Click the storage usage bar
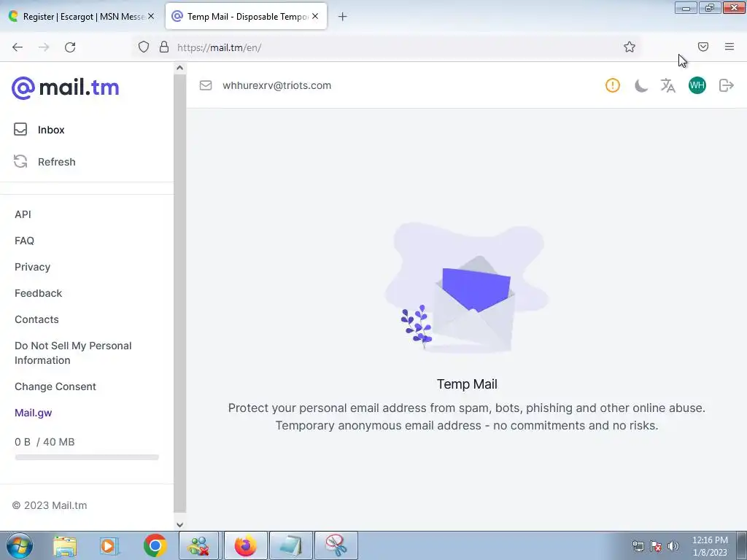This screenshot has width=747, height=560. coord(87,457)
